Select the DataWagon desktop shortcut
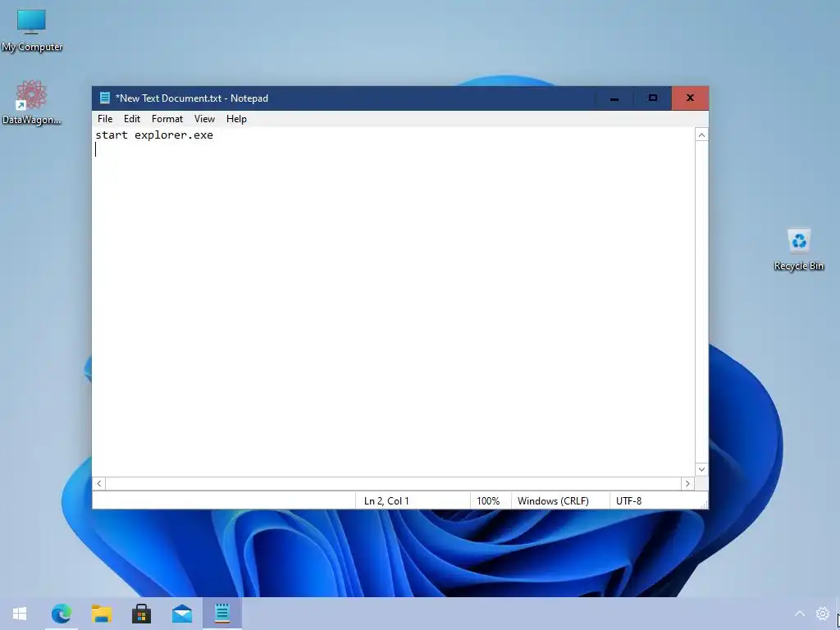 click(32, 103)
